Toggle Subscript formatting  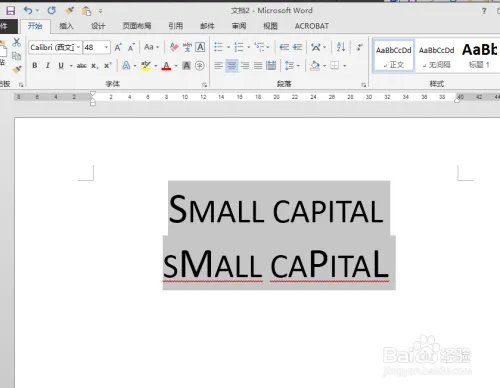coord(95,66)
